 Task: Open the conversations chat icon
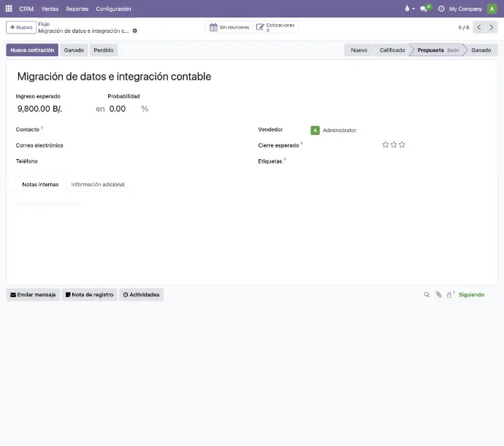click(x=424, y=9)
